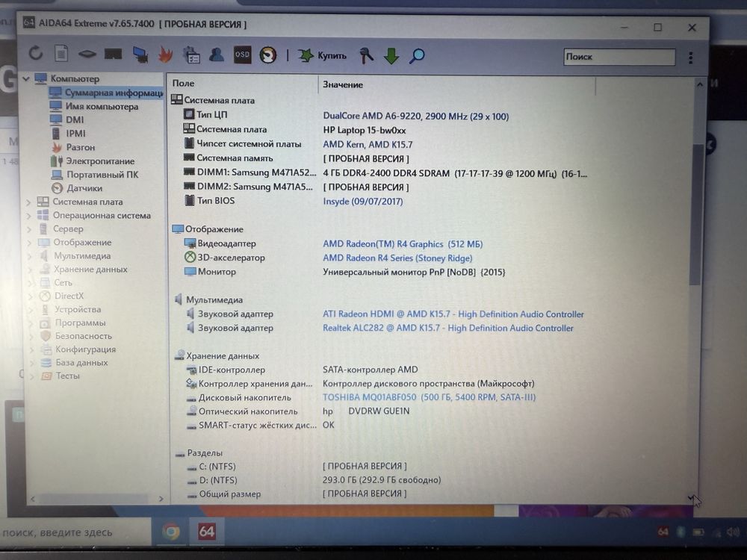Open the checklist toolbar icon
This screenshot has height=560, width=747.
coord(191,55)
